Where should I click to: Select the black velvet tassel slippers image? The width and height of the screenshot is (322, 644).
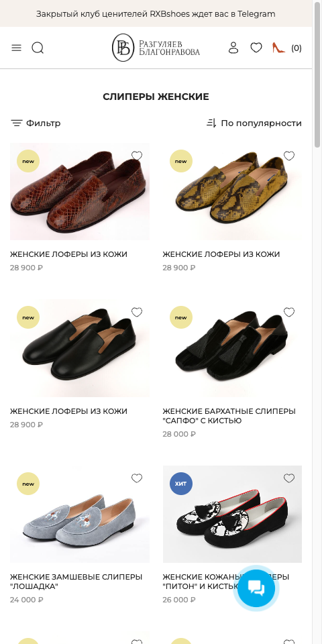[x=232, y=348]
